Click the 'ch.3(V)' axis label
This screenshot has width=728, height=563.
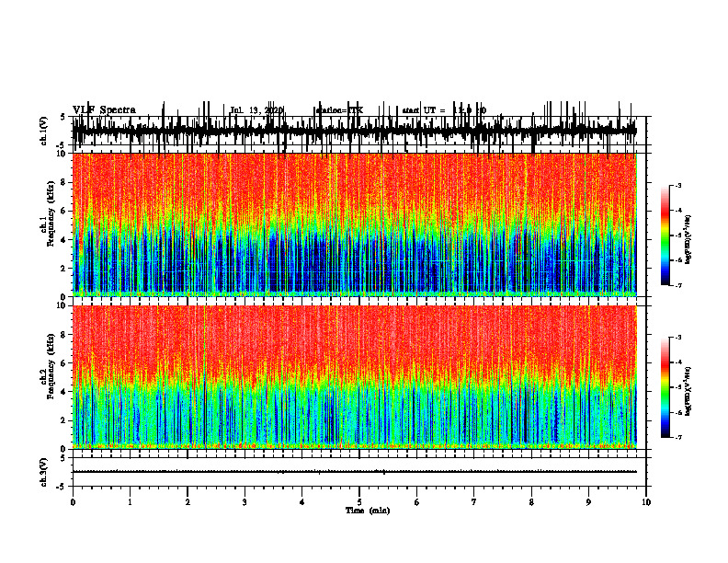coord(44,472)
